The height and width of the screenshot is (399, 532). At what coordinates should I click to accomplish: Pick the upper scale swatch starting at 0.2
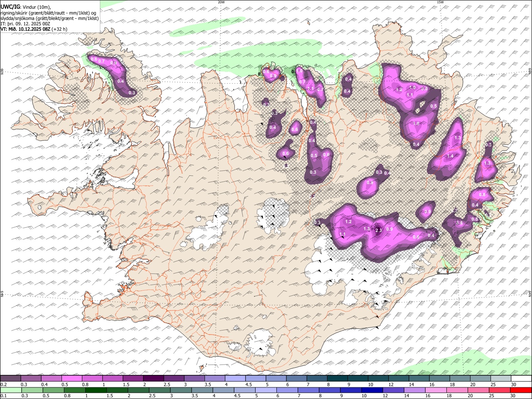pyautogui.click(x=10, y=379)
